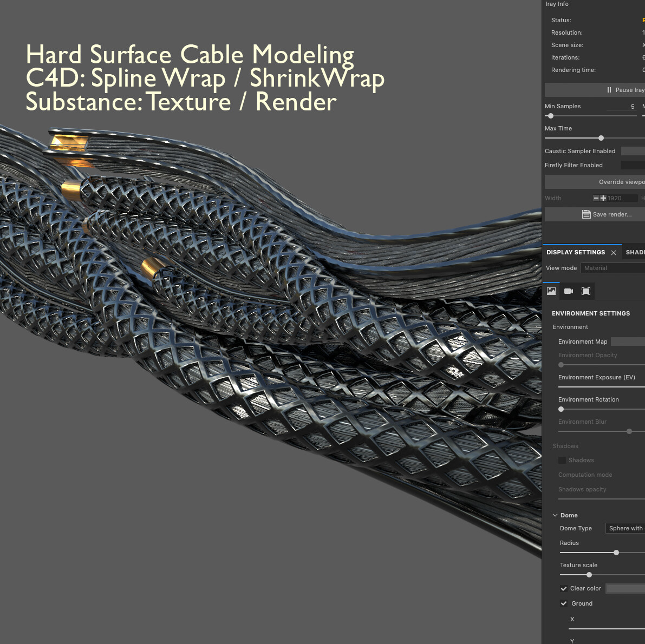Collapse the Dome section
This screenshot has height=644, width=645.
point(555,515)
